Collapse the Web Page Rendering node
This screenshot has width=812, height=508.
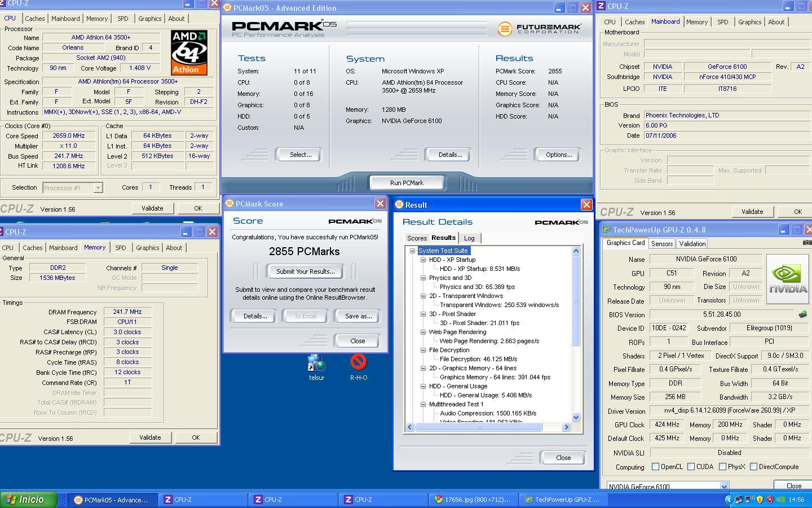(423, 332)
